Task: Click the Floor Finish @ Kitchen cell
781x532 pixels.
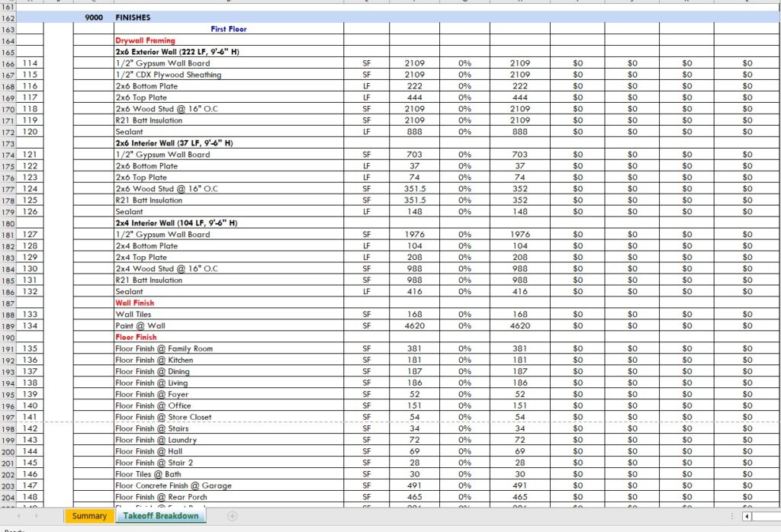Action: coord(229,360)
